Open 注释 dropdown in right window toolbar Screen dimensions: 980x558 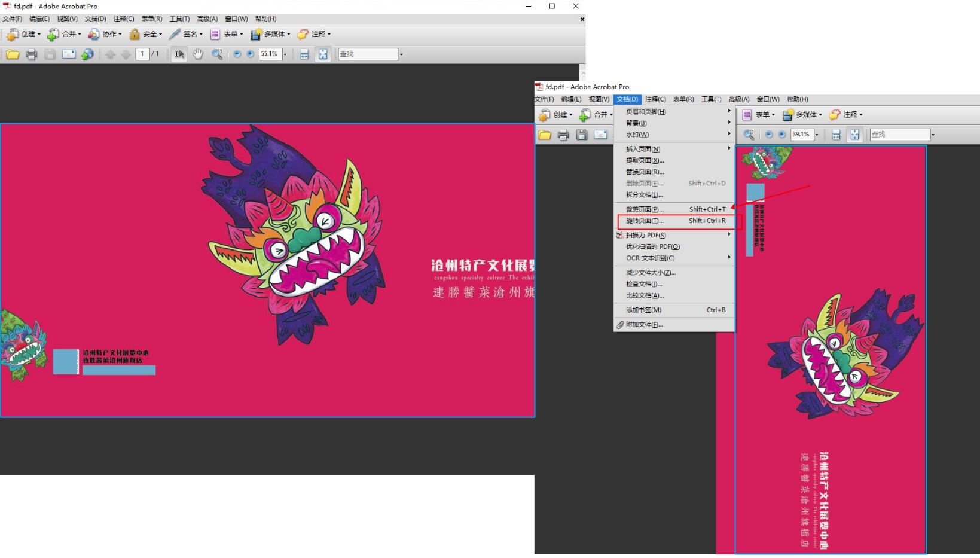(x=845, y=115)
